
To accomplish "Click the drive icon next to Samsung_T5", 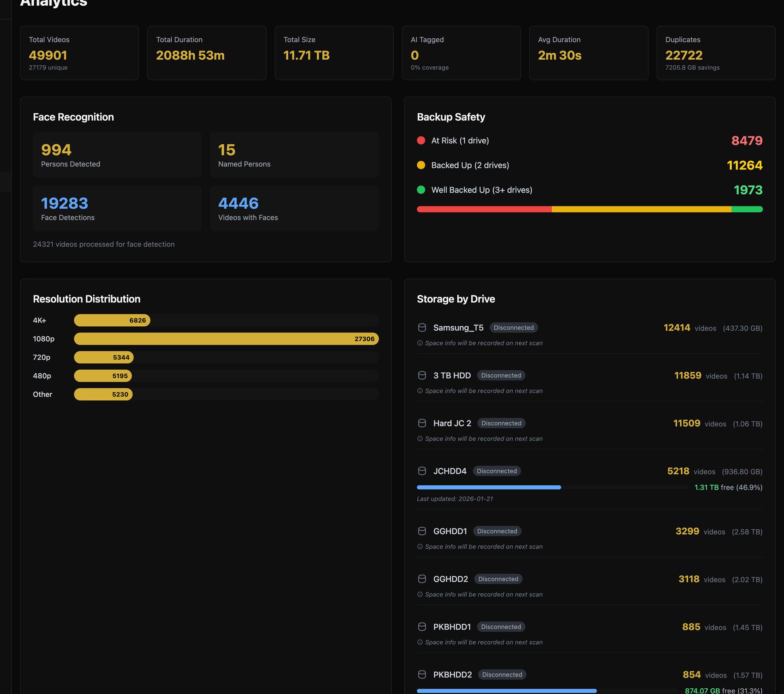I will (422, 328).
